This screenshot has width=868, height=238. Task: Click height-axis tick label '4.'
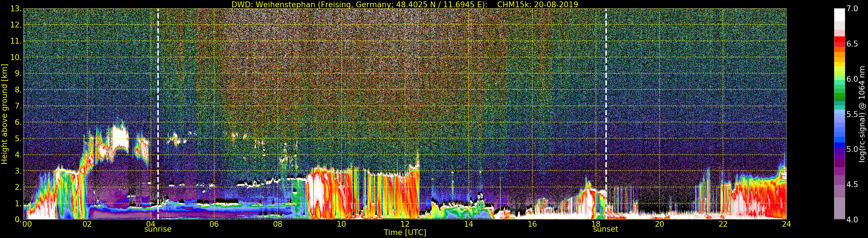point(18,155)
